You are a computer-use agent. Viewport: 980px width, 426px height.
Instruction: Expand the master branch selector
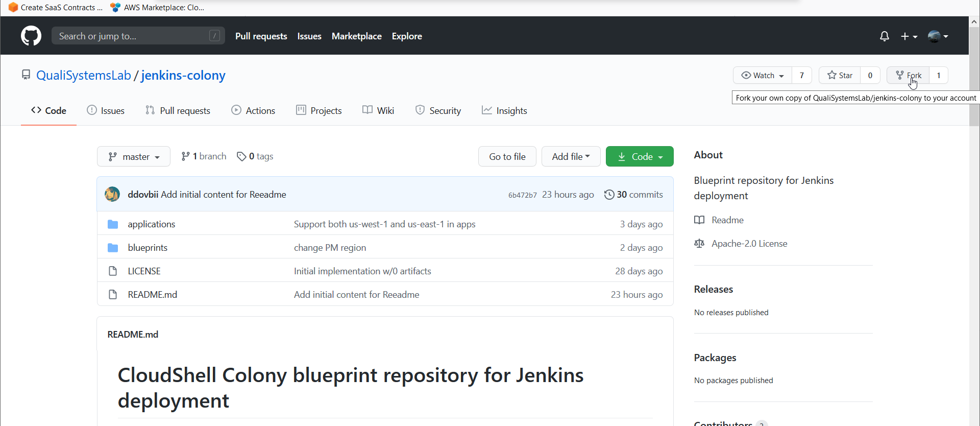coord(134,156)
